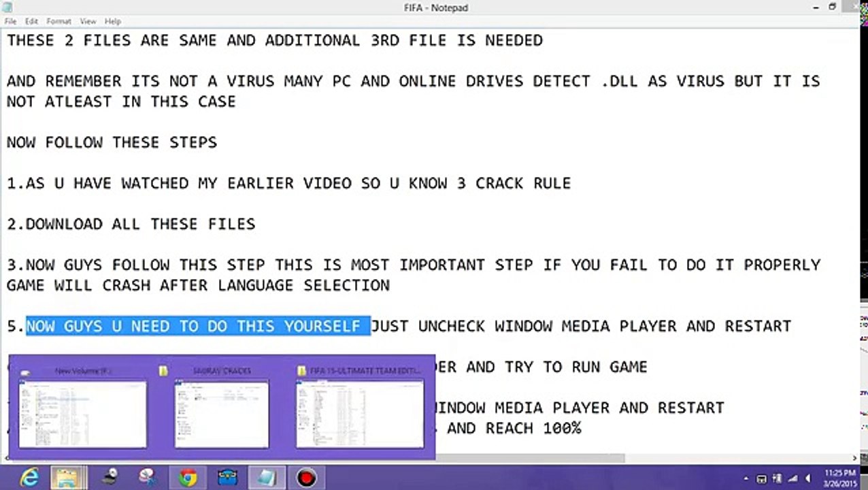Click the line '2.DOWNLOAD ALL THESE FILES'
This screenshot has width=868, height=490.
[x=131, y=224]
